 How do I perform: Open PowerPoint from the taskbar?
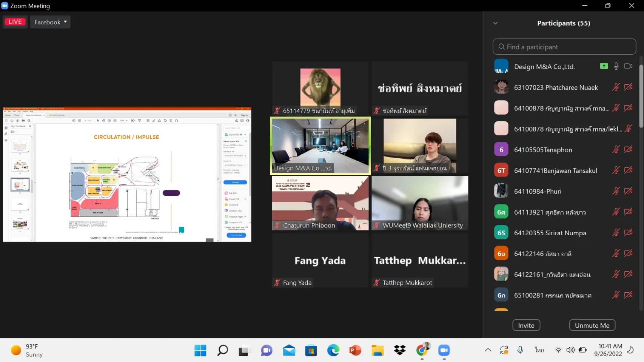click(355, 350)
